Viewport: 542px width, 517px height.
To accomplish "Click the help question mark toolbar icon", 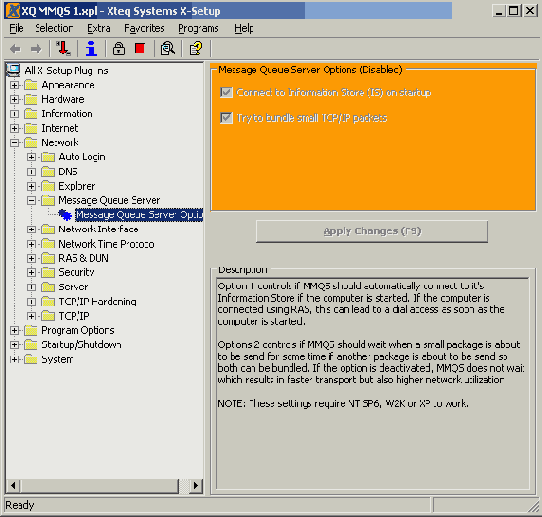I will pyautogui.click(x=196, y=48).
